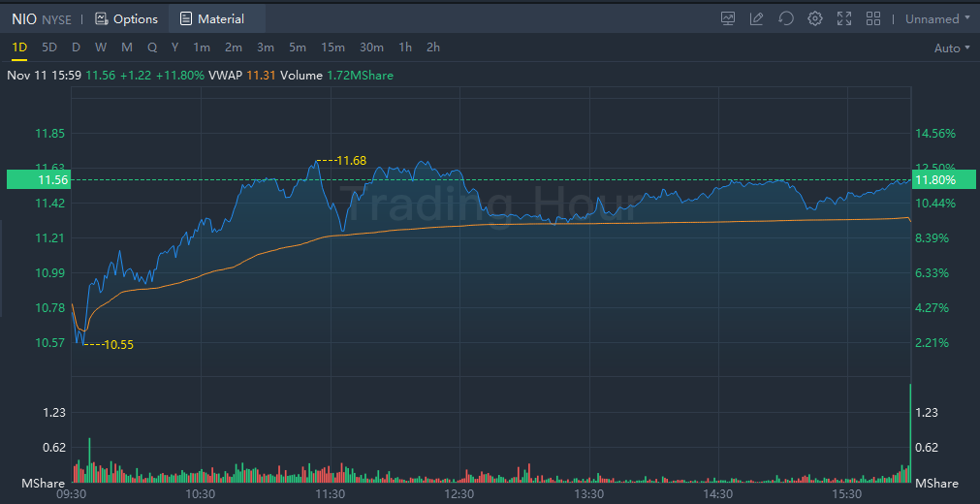Click the 11.68 high price marker
This screenshot has height=504, width=980.
coord(351,160)
